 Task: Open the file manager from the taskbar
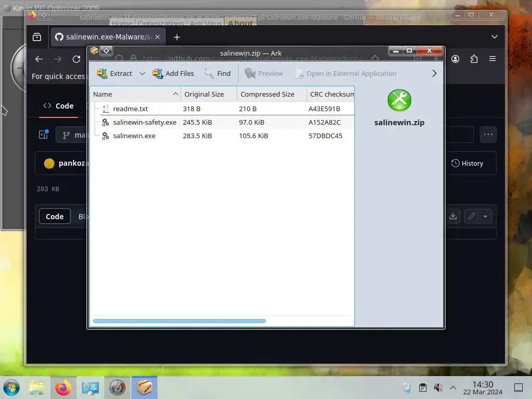[x=36, y=388]
